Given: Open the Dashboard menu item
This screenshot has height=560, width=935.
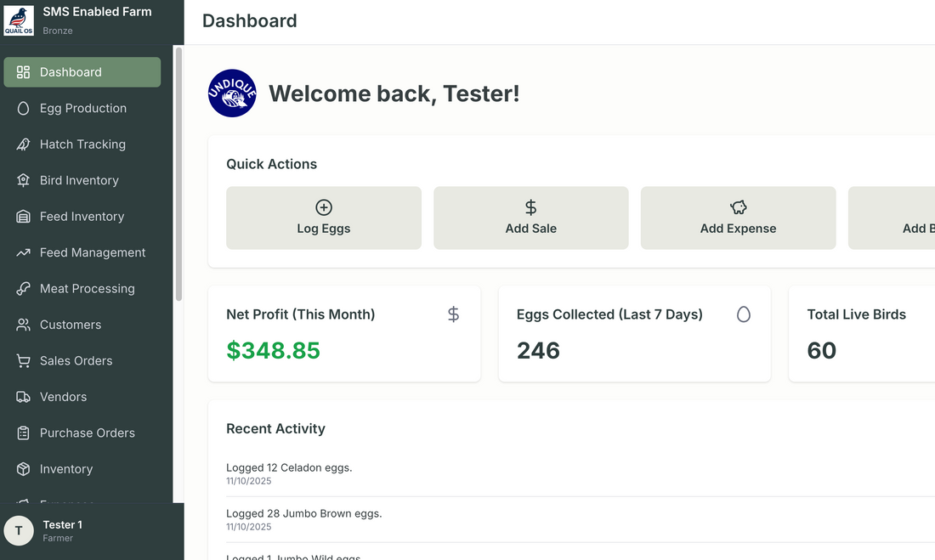Looking at the screenshot, I should pyautogui.click(x=82, y=72).
